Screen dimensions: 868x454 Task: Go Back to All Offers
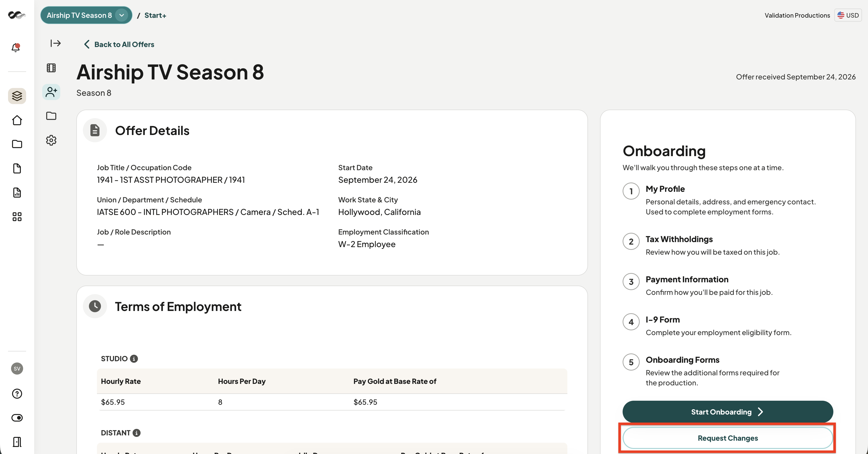119,44
